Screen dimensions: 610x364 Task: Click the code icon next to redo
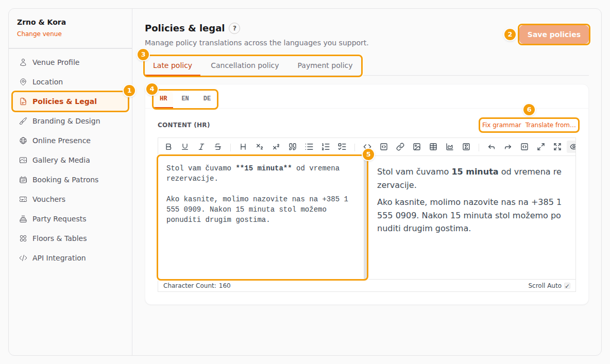click(x=524, y=147)
